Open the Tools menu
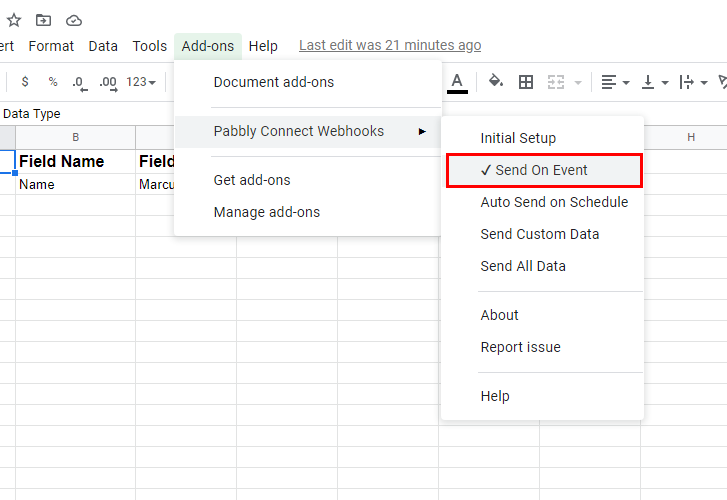 (x=149, y=46)
